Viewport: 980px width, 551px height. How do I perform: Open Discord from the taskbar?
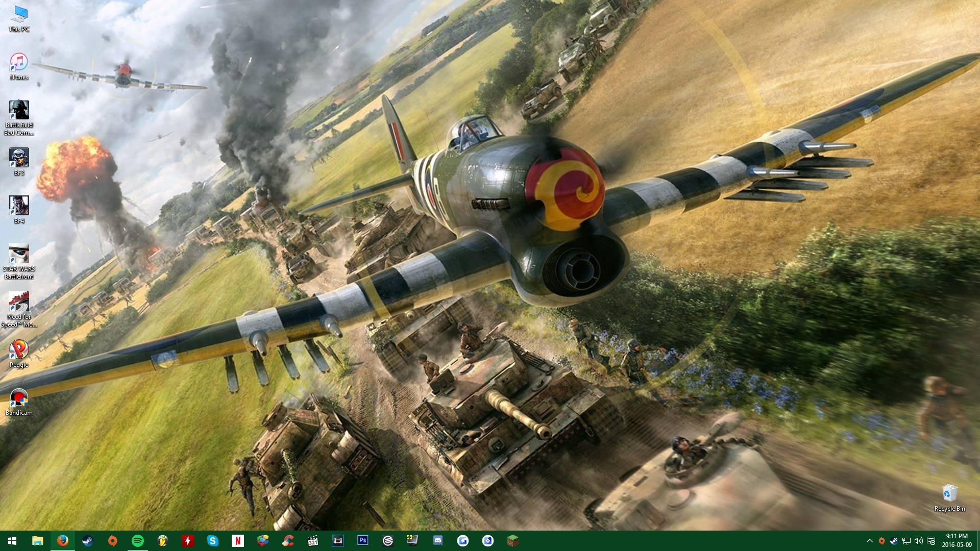pyautogui.click(x=438, y=541)
